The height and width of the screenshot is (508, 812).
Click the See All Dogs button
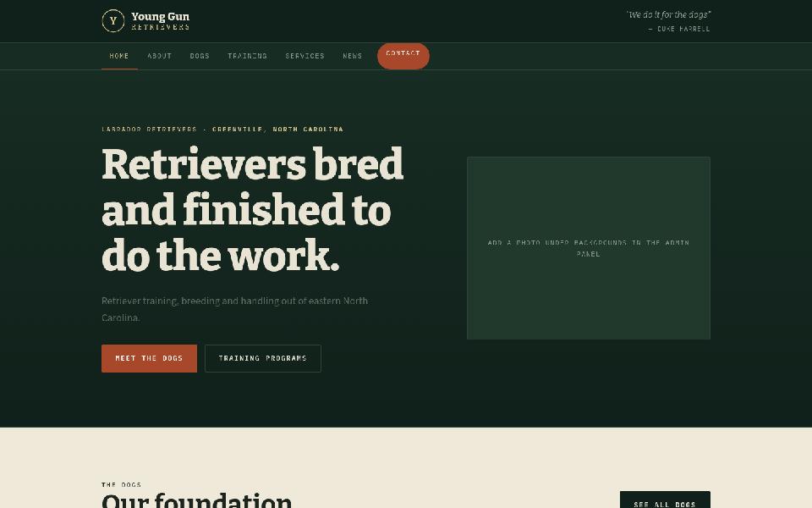tap(665, 500)
